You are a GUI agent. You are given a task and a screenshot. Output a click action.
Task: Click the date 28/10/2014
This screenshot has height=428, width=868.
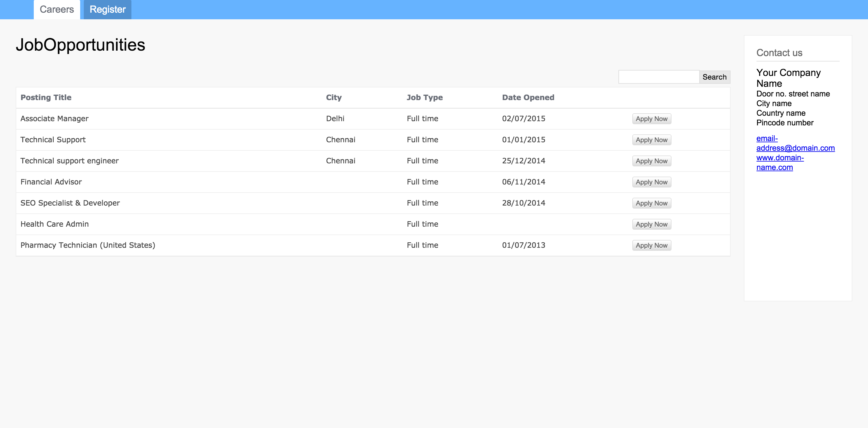pos(524,203)
